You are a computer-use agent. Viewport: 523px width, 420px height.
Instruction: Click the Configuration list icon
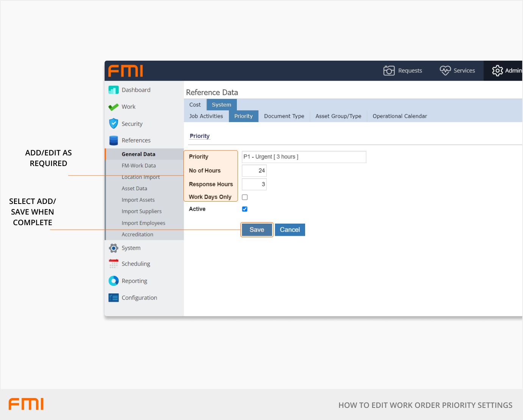pyautogui.click(x=113, y=298)
